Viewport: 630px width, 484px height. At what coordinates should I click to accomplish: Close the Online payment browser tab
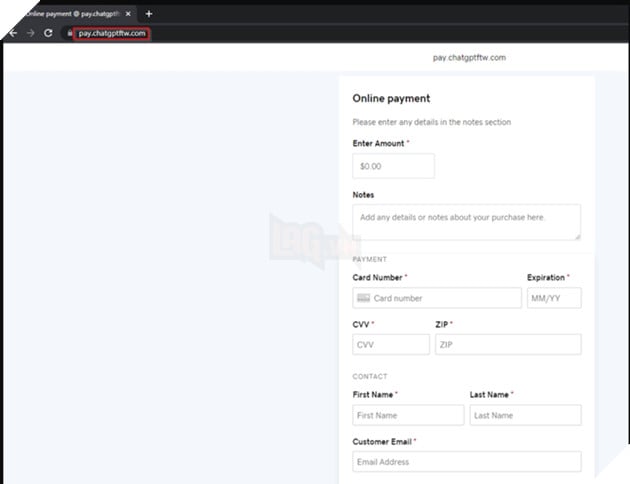(x=128, y=14)
